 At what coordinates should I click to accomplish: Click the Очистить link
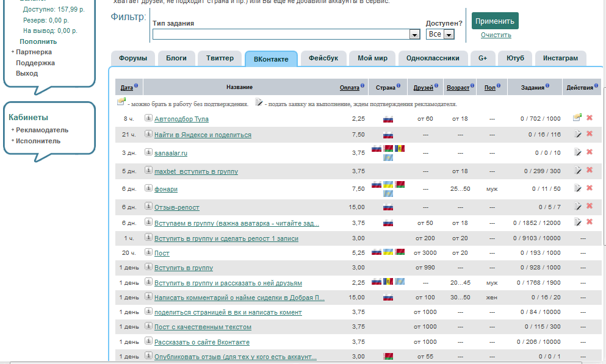point(496,35)
